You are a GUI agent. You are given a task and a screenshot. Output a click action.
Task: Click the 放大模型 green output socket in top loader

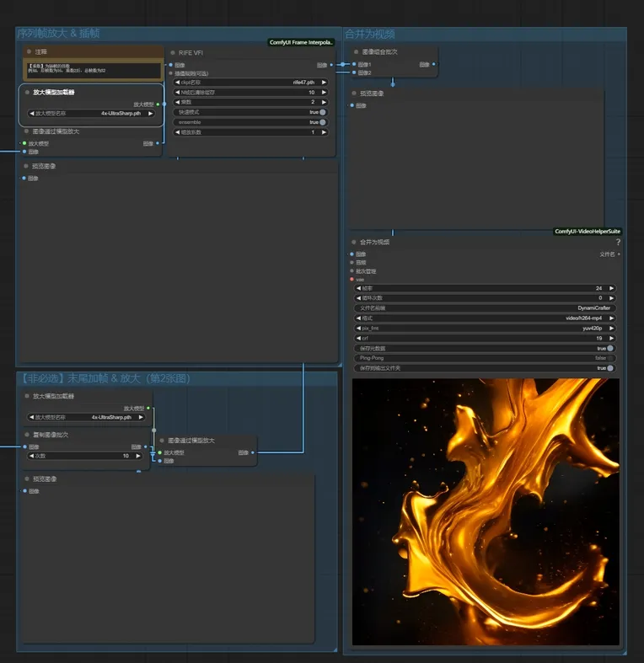[x=158, y=104]
